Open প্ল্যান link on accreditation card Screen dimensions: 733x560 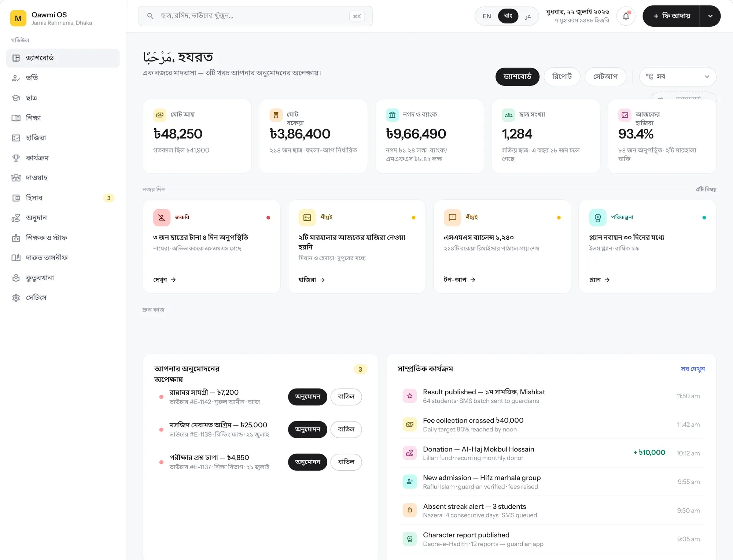pos(599,280)
